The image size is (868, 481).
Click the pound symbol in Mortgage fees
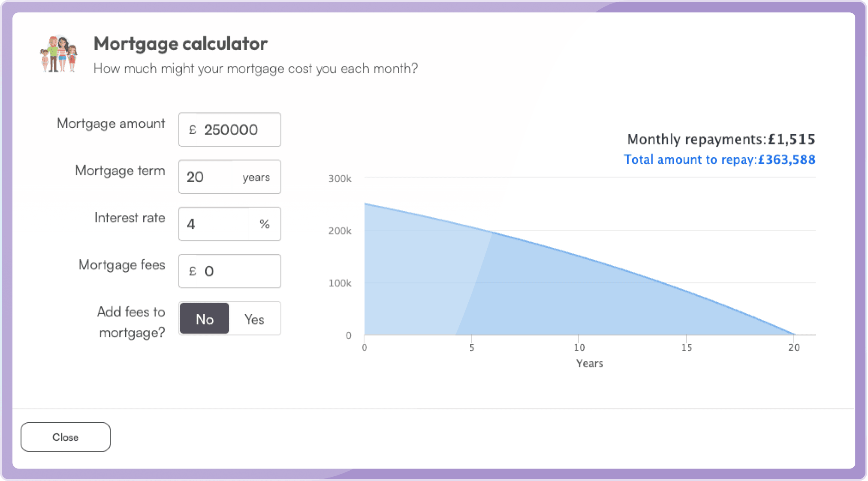[193, 271]
